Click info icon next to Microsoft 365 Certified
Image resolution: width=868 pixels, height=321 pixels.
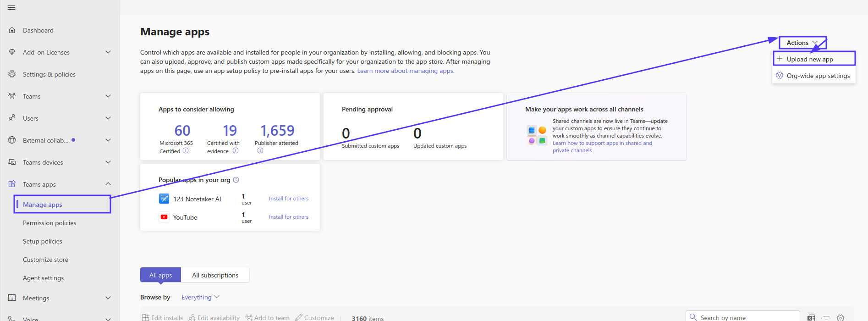pos(186,150)
